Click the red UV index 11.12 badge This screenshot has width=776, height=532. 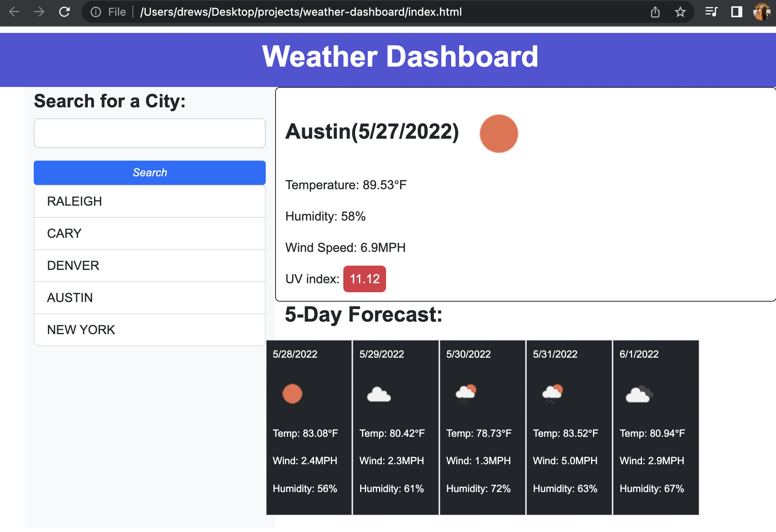pos(364,279)
